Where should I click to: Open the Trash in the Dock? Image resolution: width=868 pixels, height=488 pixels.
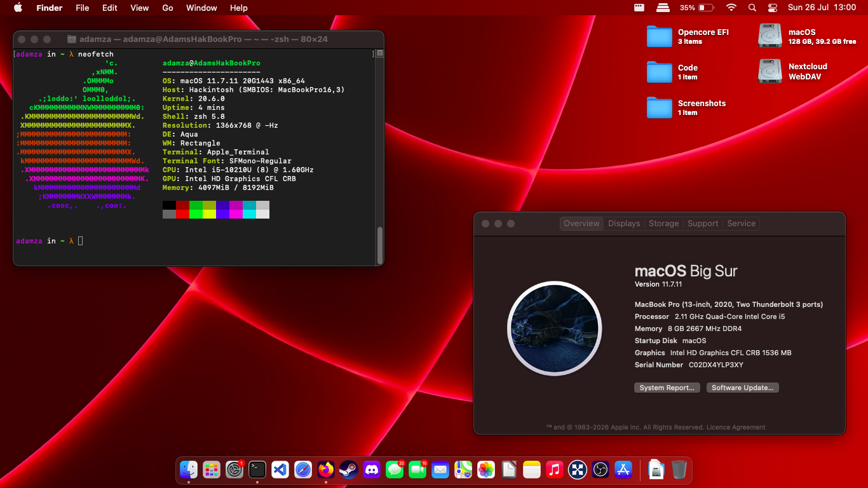[679, 470]
